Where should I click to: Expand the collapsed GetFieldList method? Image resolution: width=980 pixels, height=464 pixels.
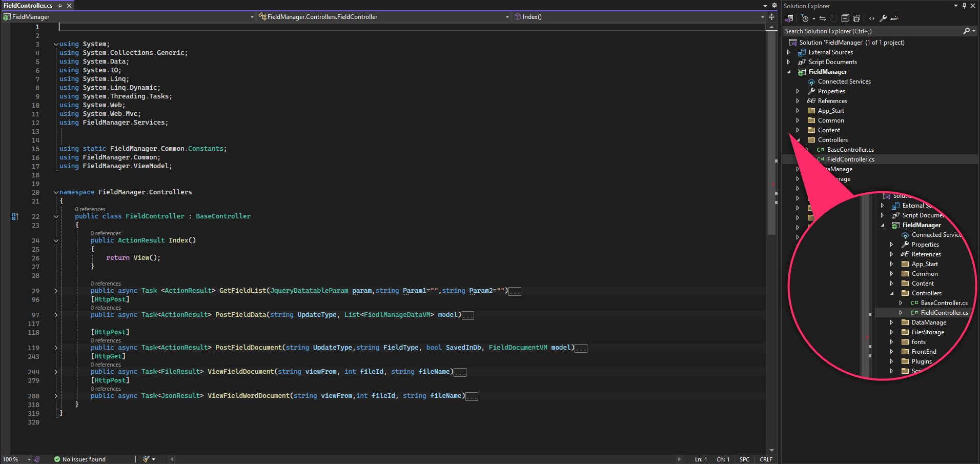(56, 291)
